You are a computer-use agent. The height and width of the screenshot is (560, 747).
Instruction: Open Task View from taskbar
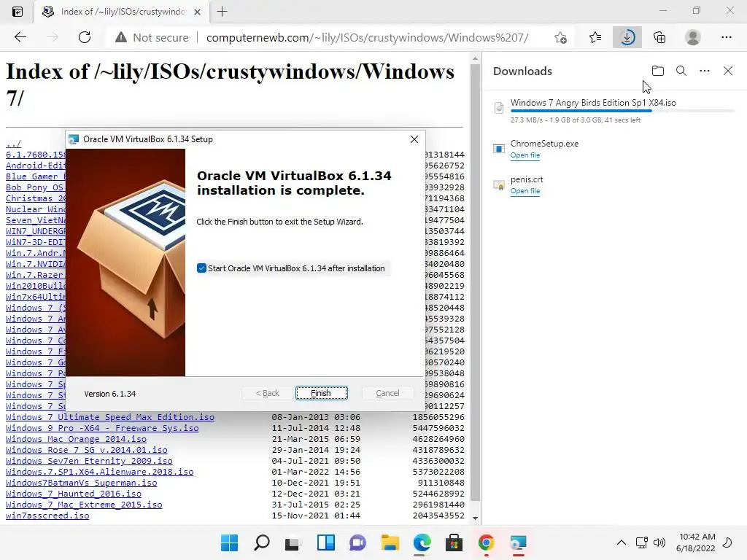(x=293, y=542)
